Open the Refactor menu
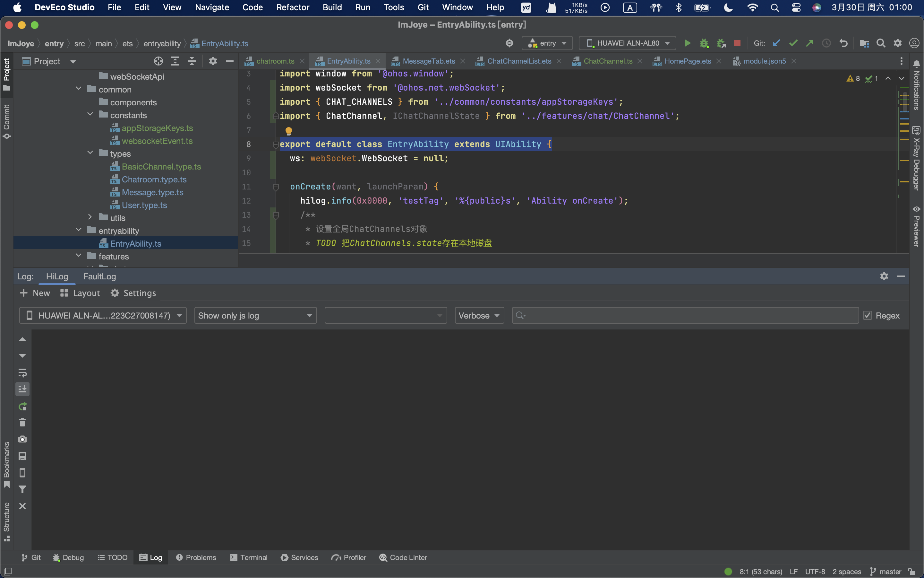The image size is (924, 578). coord(293,7)
